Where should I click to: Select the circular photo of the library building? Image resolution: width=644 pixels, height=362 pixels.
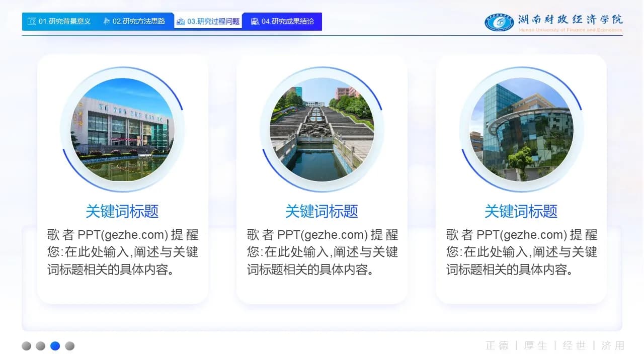pyautogui.click(x=122, y=129)
